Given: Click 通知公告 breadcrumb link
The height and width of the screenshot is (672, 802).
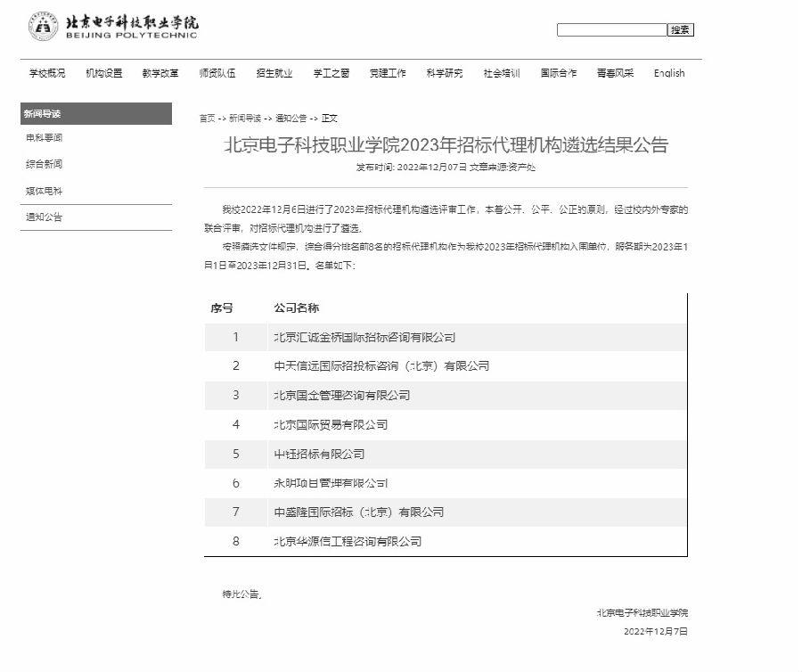Looking at the screenshot, I should pos(291,119).
